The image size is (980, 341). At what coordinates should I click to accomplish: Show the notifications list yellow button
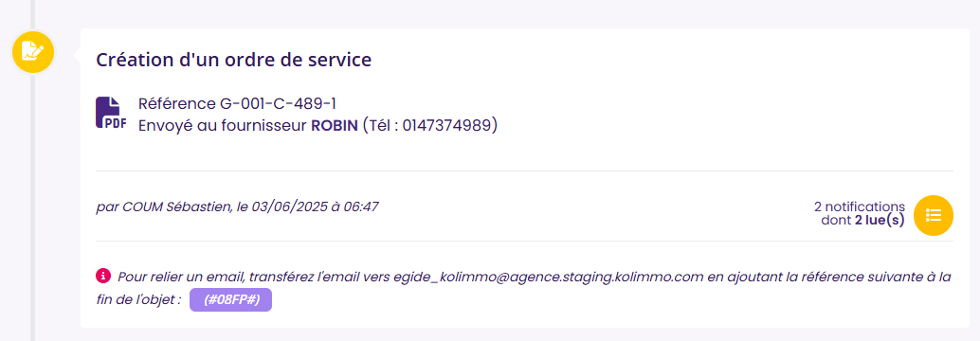pyautogui.click(x=934, y=215)
